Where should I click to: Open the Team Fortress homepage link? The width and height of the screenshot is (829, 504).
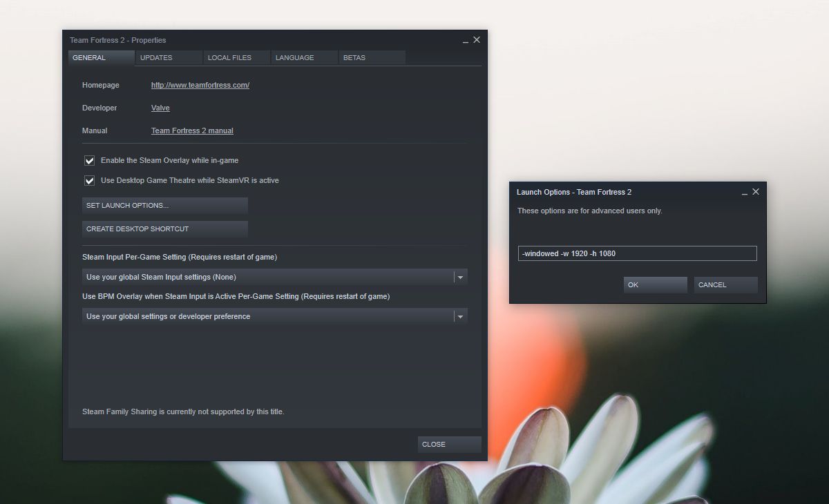tap(200, 84)
